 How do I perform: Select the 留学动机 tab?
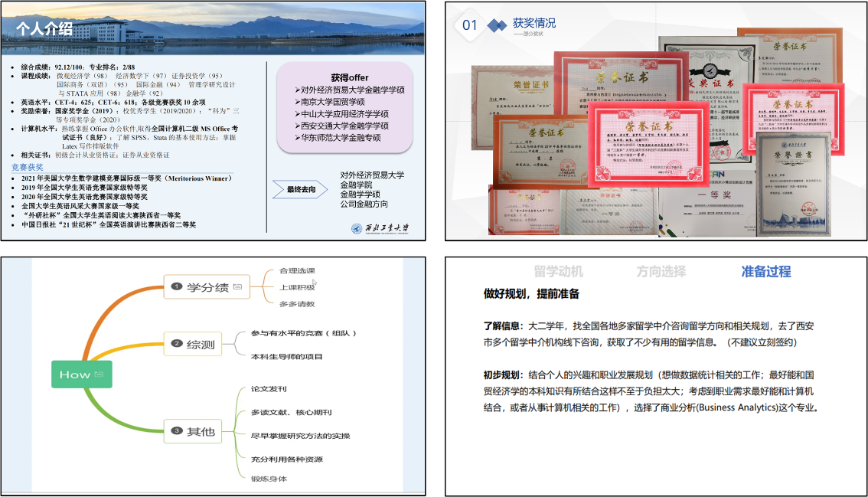click(558, 271)
